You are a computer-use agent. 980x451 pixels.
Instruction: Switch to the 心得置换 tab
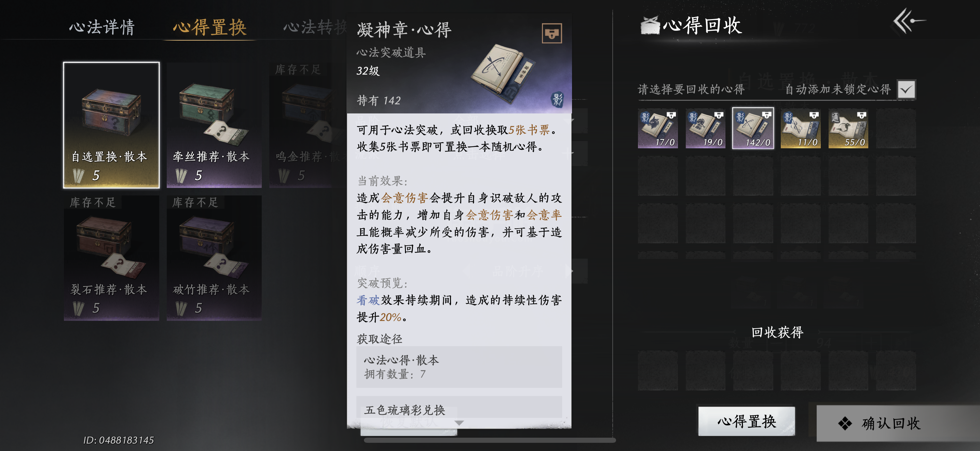pyautogui.click(x=209, y=27)
